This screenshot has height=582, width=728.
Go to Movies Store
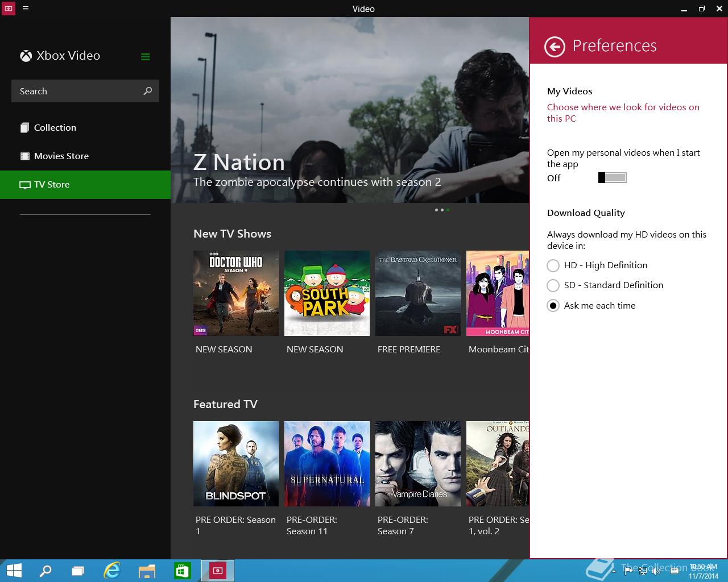point(85,156)
